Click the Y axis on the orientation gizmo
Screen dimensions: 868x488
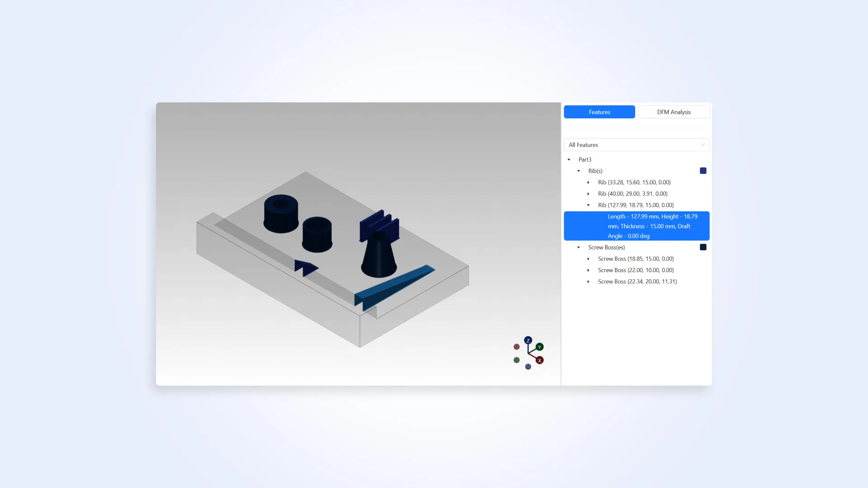click(539, 347)
